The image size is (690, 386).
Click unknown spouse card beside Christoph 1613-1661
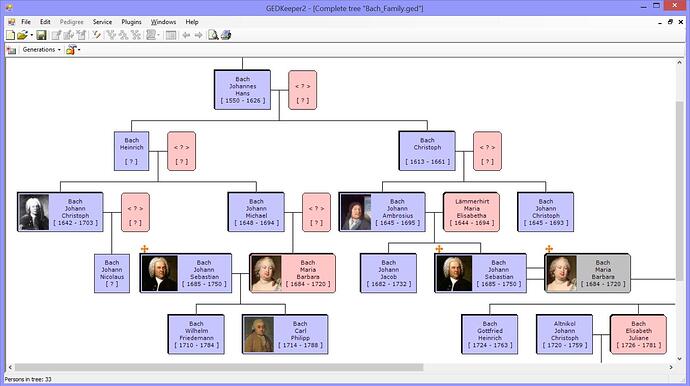[x=487, y=151]
